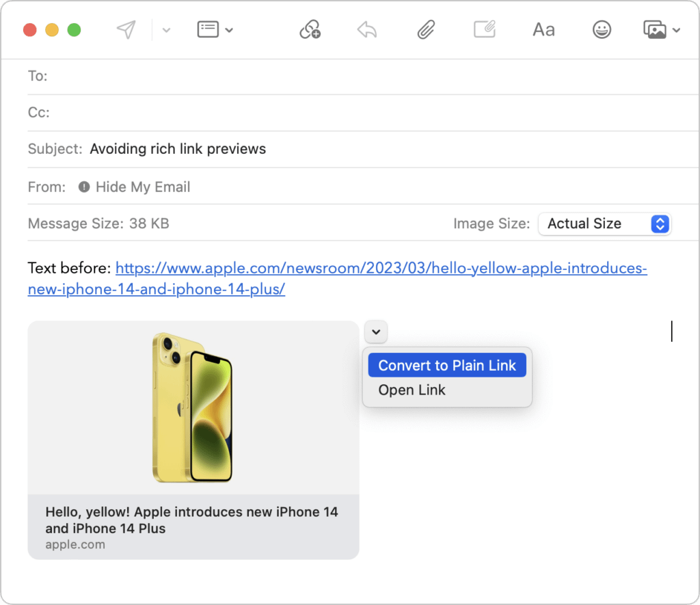Click the link preview chevron button
The height and width of the screenshot is (605, 700).
pos(376,332)
